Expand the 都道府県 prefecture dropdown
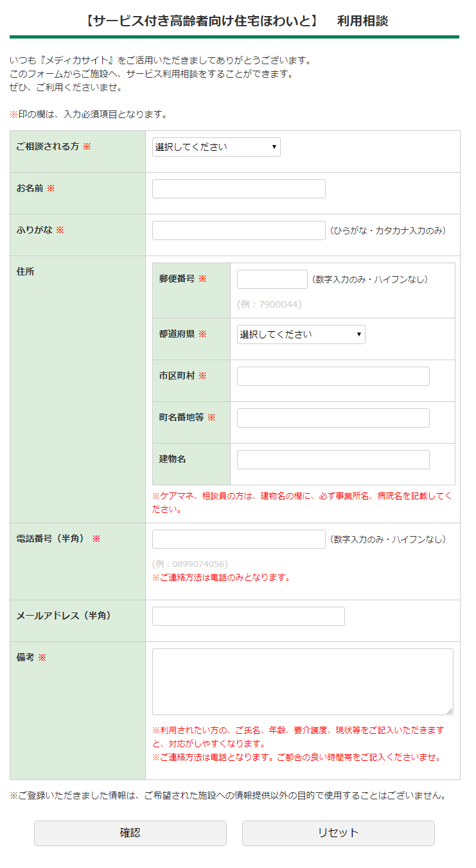This screenshot has height=868, width=476. [301, 334]
